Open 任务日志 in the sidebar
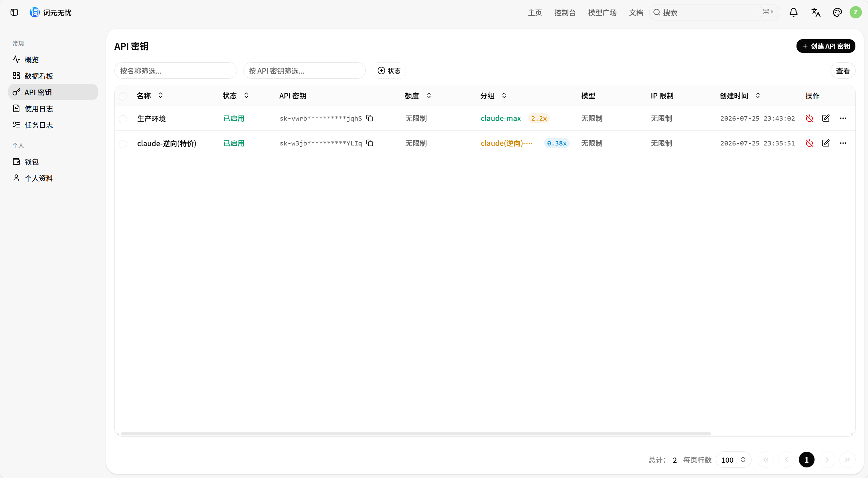The height and width of the screenshot is (478, 868). tap(53, 125)
